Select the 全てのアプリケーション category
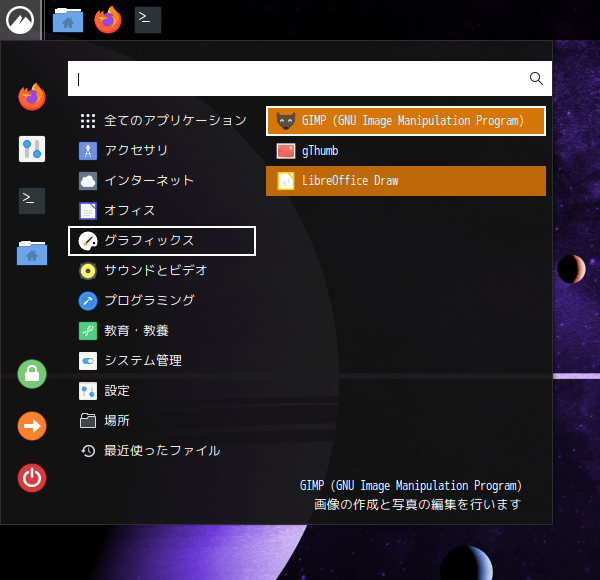 click(162, 121)
